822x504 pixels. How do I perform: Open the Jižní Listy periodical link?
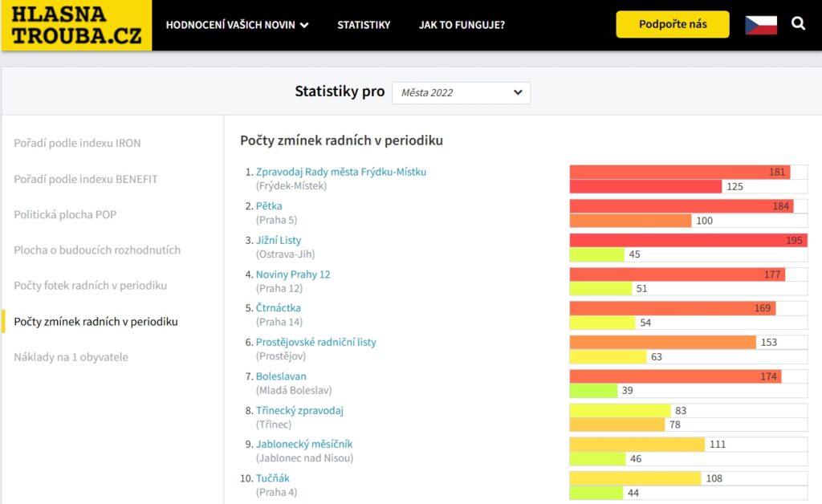pos(279,240)
